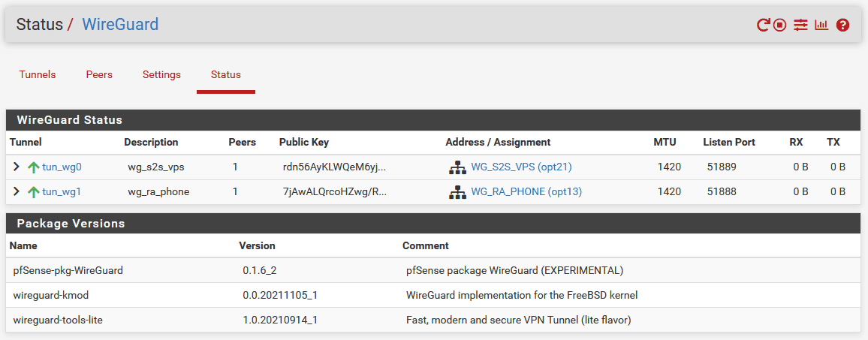Click the Public Key column header
The width and height of the screenshot is (868, 340).
pyautogui.click(x=304, y=143)
